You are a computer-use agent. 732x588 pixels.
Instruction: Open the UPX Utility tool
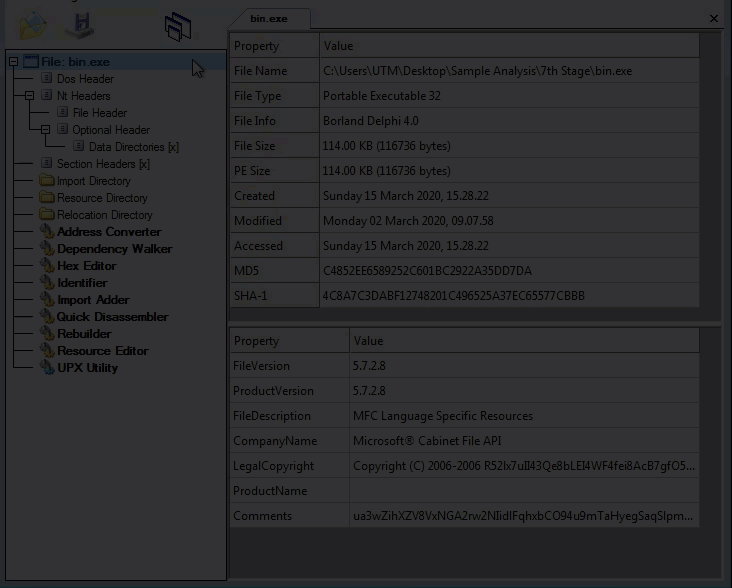click(88, 368)
